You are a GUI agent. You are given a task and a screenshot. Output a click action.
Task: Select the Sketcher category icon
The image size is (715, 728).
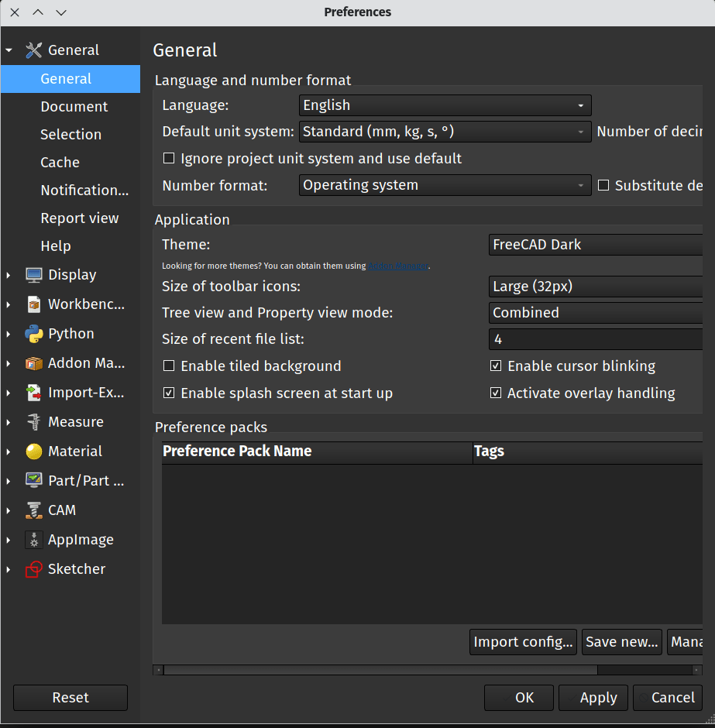[x=33, y=568]
